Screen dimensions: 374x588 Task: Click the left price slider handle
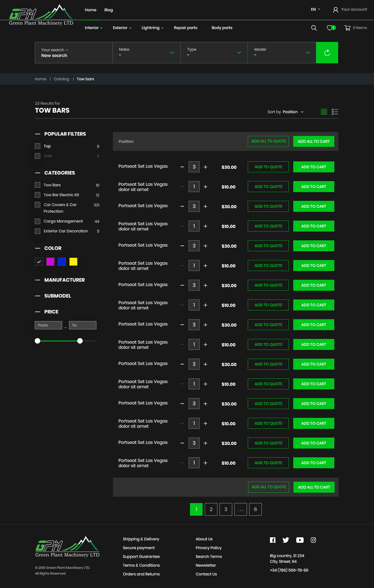pos(38,341)
